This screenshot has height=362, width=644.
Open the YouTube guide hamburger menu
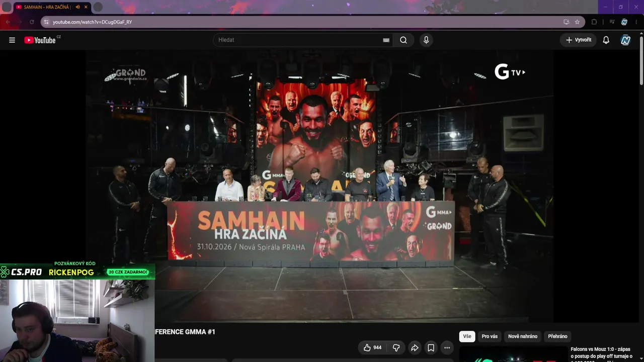click(x=12, y=40)
